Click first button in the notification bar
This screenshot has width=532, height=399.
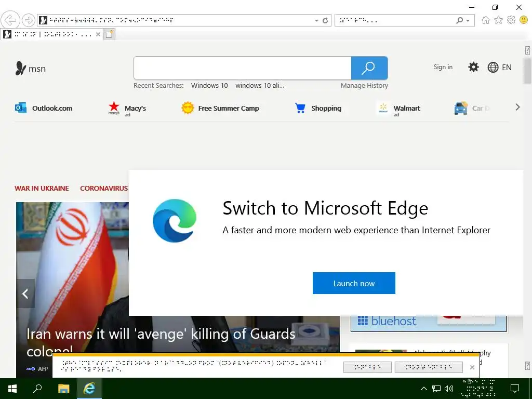[x=367, y=367]
